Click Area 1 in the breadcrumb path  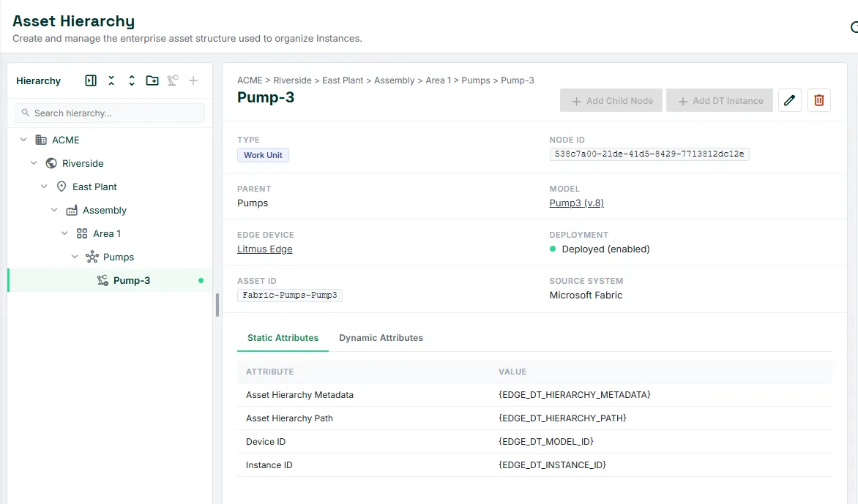pyautogui.click(x=439, y=80)
